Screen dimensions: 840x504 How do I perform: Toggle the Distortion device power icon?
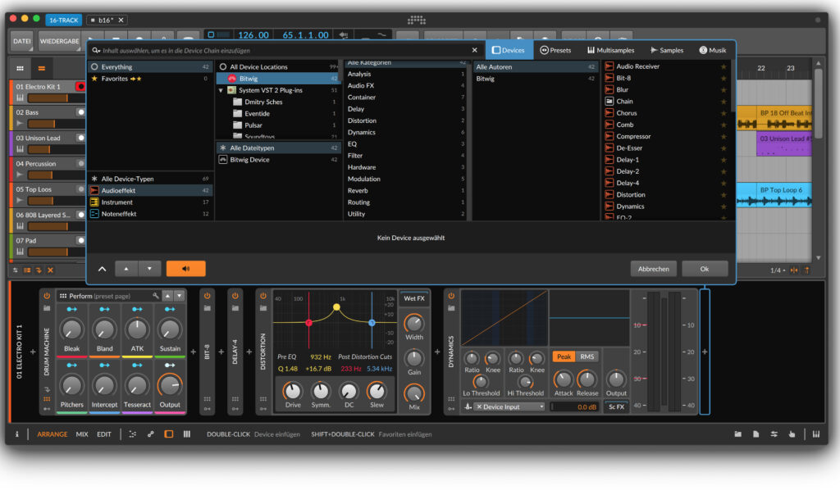pyautogui.click(x=263, y=296)
